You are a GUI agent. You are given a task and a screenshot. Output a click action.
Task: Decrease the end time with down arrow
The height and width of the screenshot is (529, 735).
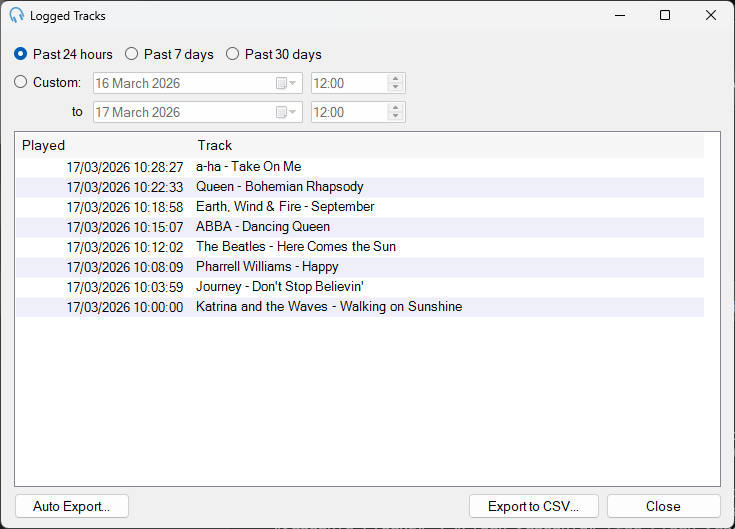[x=396, y=116]
